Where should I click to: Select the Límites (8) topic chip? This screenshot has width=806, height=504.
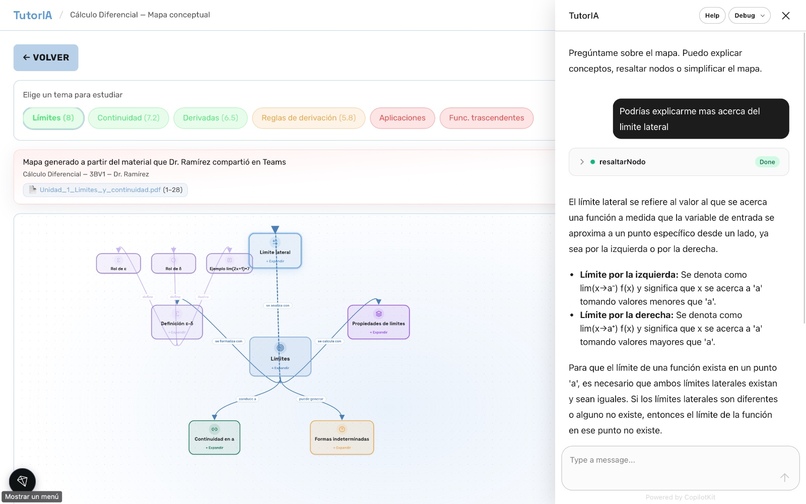coord(53,118)
